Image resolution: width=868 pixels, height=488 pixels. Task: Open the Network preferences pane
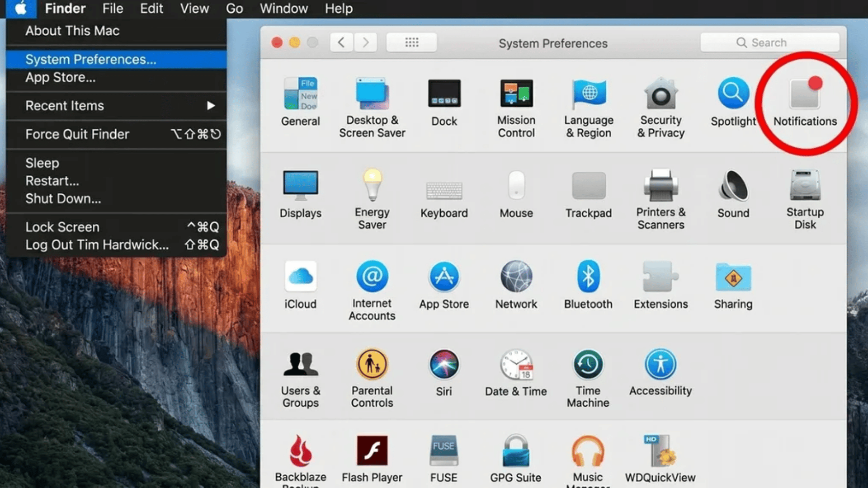click(x=516, y=285)
